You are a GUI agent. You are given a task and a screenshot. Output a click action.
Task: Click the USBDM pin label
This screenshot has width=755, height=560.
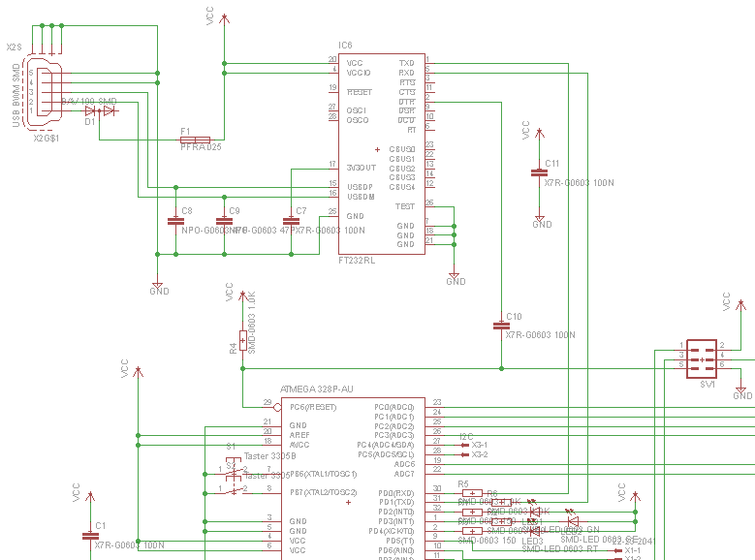coord(361,197)
